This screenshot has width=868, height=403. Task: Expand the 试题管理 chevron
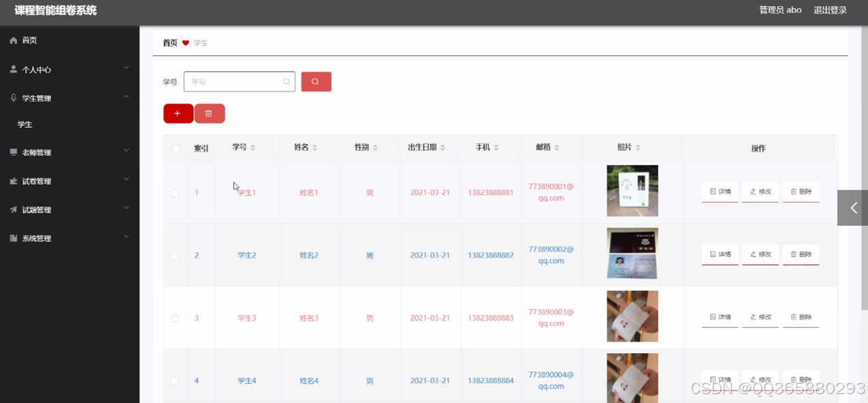[x=126, y=208]
